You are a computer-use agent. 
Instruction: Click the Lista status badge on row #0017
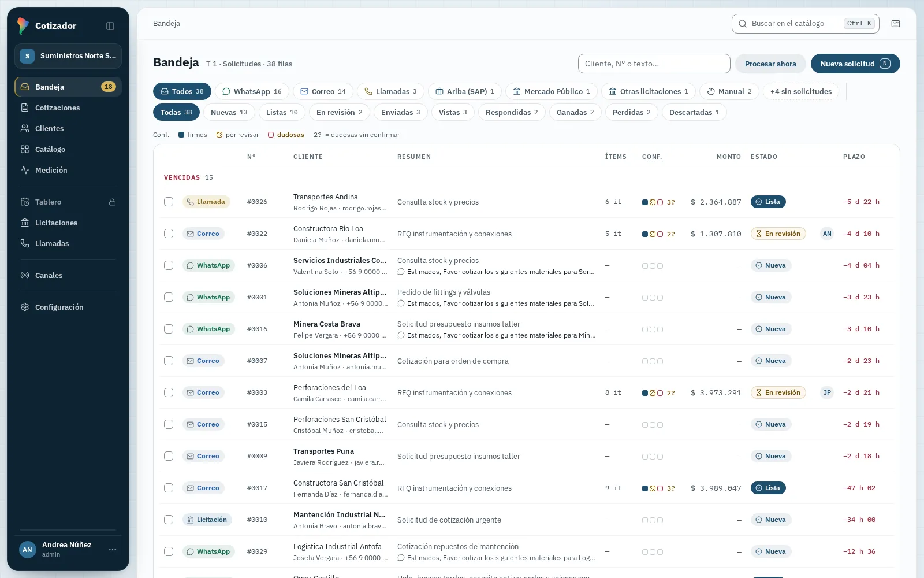(768, 488)
